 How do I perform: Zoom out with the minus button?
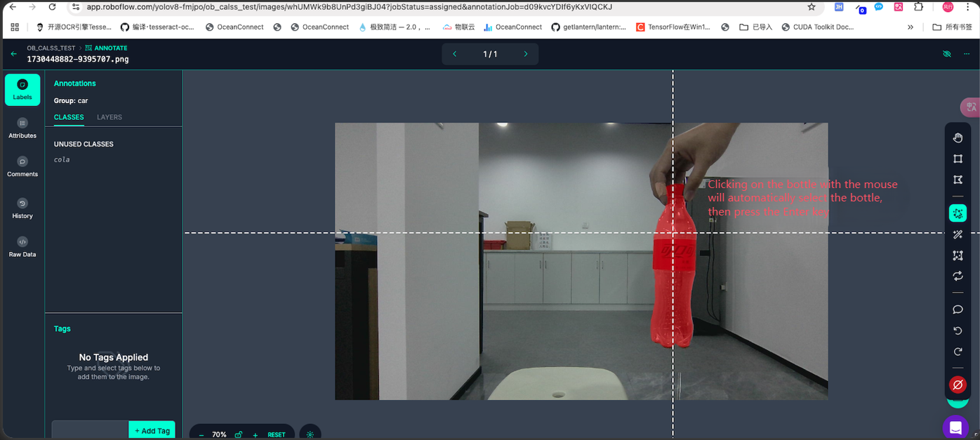[x=201, y=435]
